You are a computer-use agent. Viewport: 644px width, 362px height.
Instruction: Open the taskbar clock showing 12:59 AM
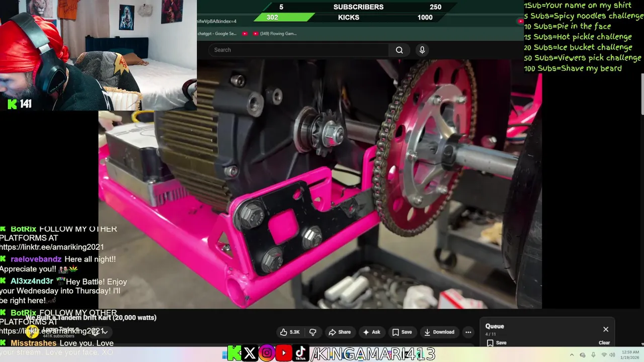click(630, 355)
